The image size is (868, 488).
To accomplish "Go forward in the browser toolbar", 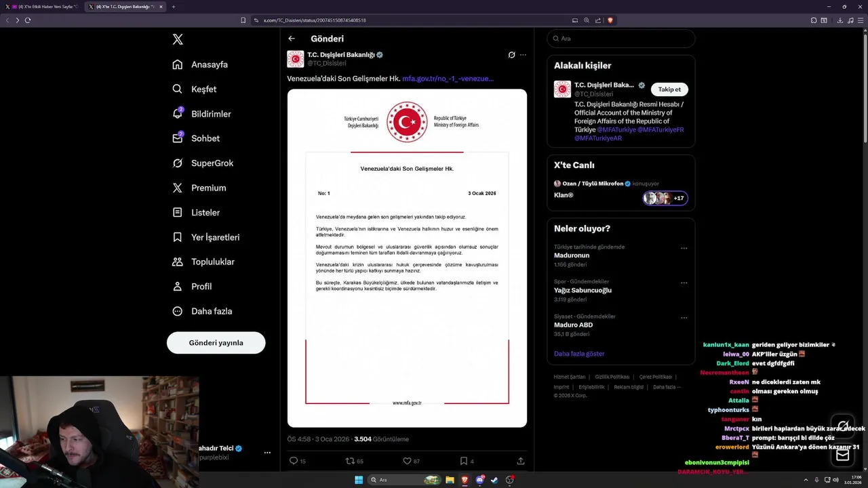I will pyautogui.click(x=18, y=20).
